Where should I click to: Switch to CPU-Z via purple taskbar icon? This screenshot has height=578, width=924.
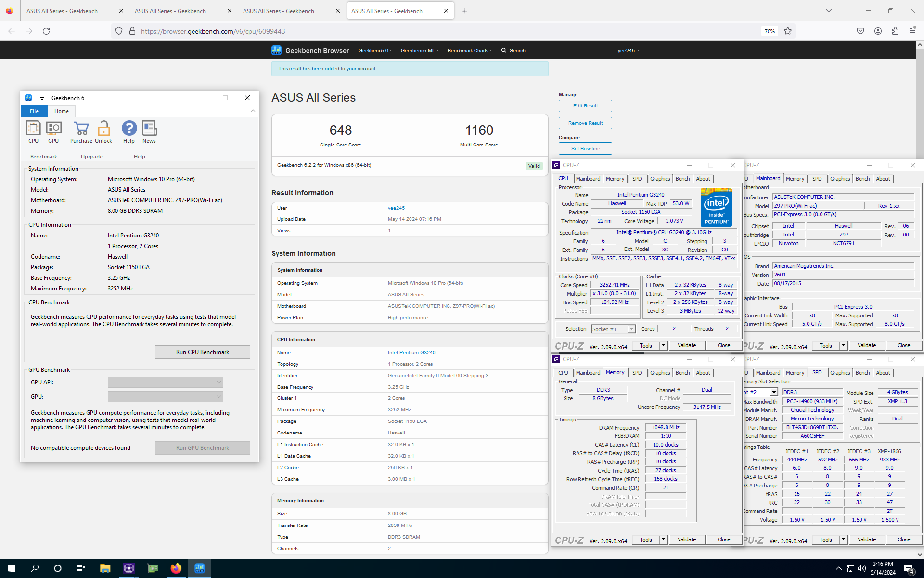click(x=128, y=568)
